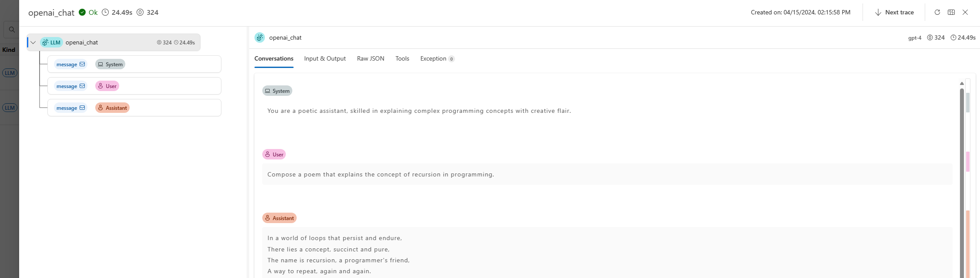Open the Raw JSON tab

tap(371, 58)
